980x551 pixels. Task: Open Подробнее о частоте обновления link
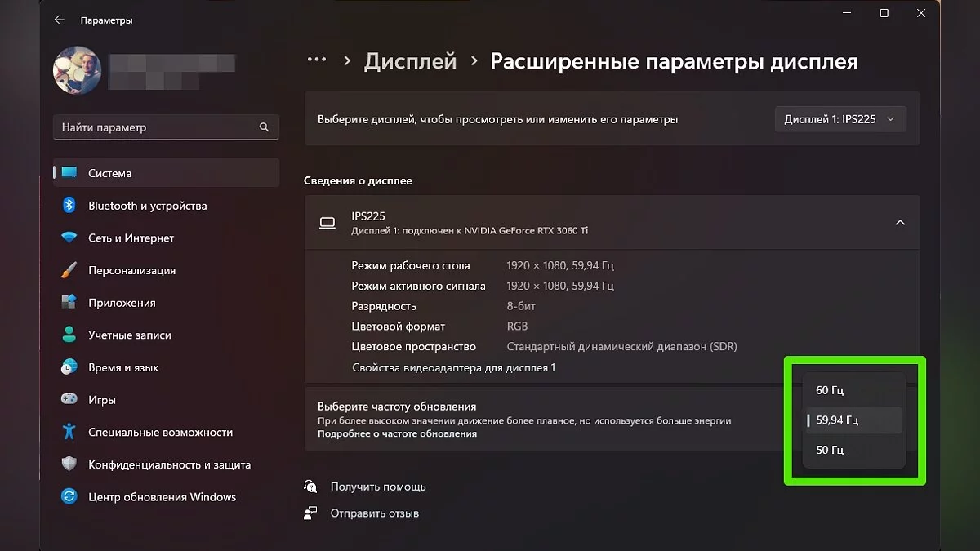397,434
